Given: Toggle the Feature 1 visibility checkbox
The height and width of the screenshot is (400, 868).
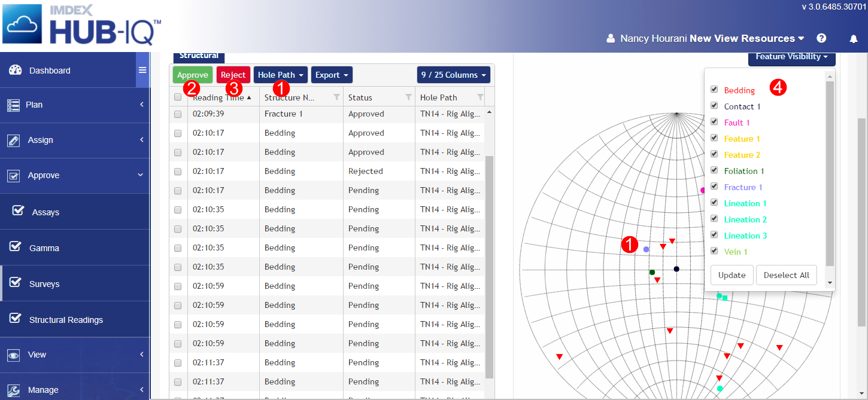Looking at the screenshot, I should (714, 138).
